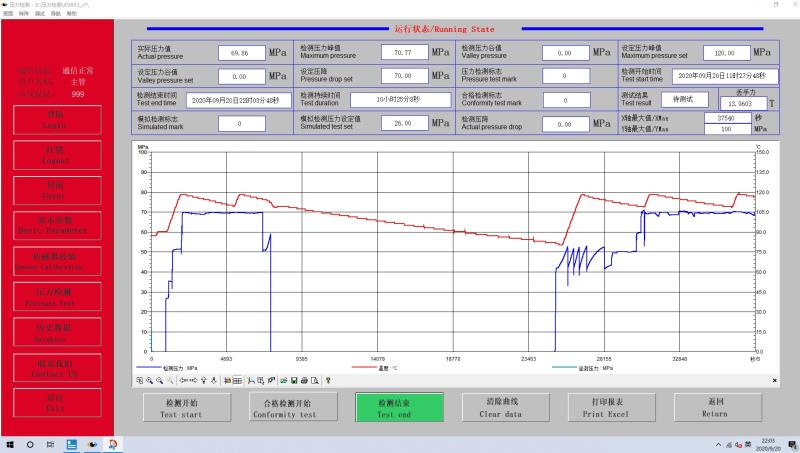Open the last menu bar item (Help)
800x453 pixels.
[71, 14]
